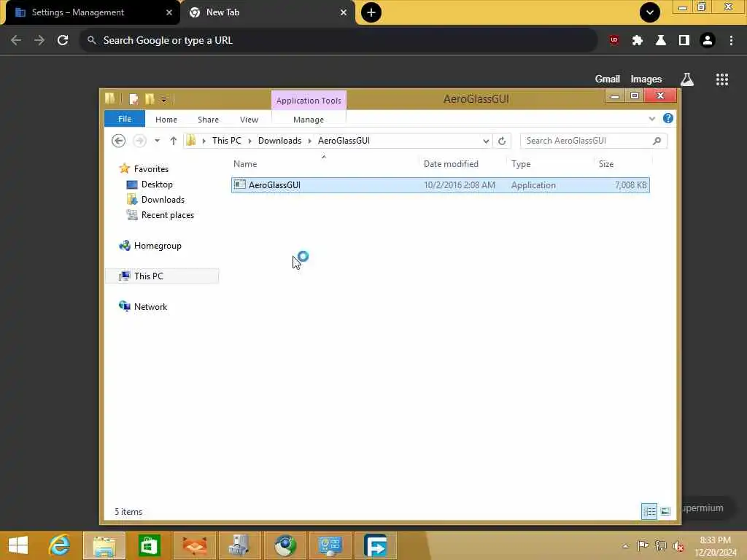The width and height of the screenshot is (747, 560).
Task: Launch Internet Explorer from taskbar
Action: (x=59, y=545)
